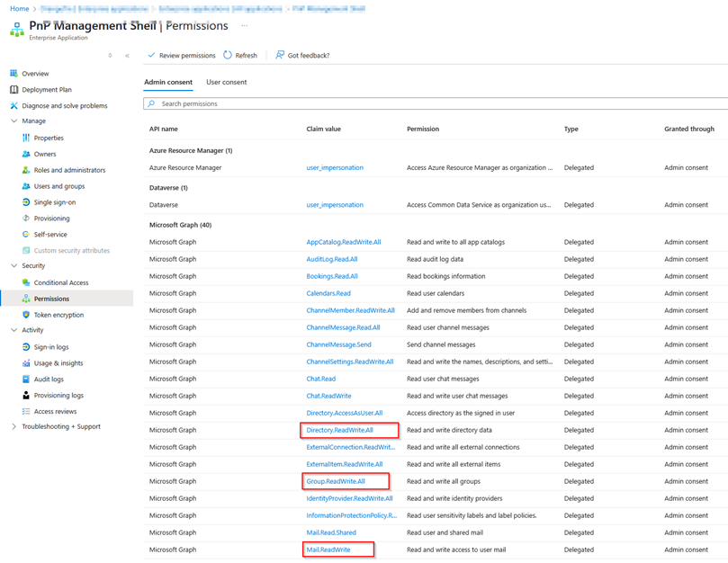Open IdentityProvider.ReadWrite.All claim link

click(x=350, y=498)
